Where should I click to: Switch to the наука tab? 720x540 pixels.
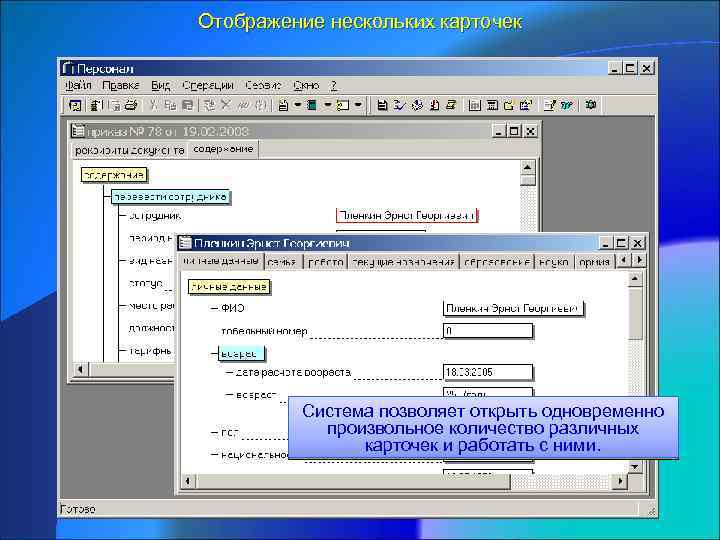tap(554, 262)
